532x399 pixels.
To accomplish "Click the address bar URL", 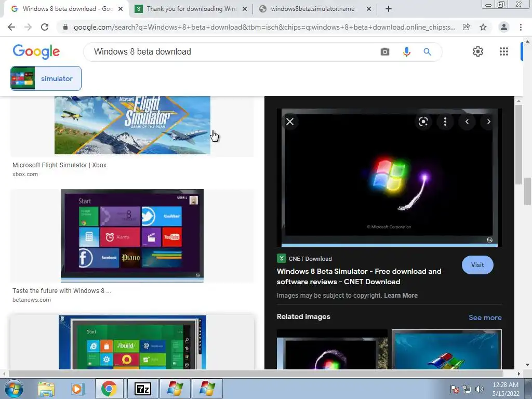I will tap(264, 27).
